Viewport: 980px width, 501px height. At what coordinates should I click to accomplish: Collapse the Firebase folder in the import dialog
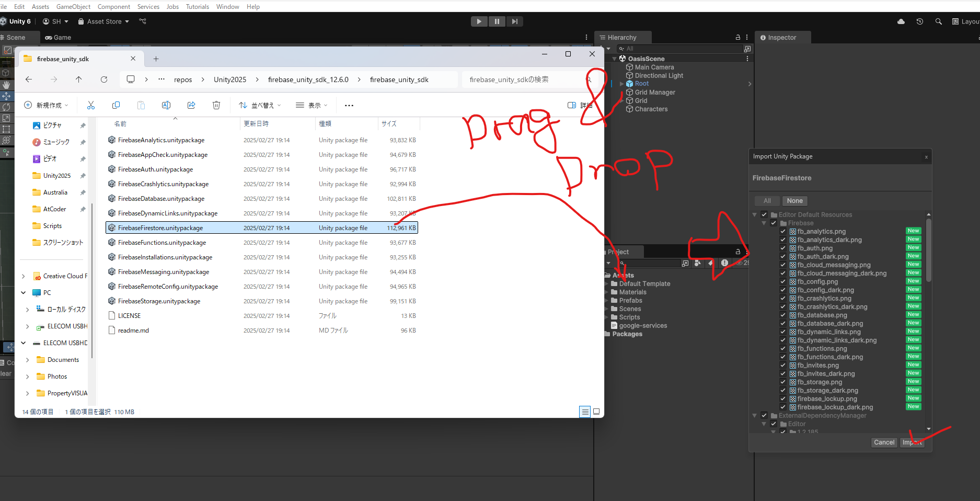click(764, 223)
